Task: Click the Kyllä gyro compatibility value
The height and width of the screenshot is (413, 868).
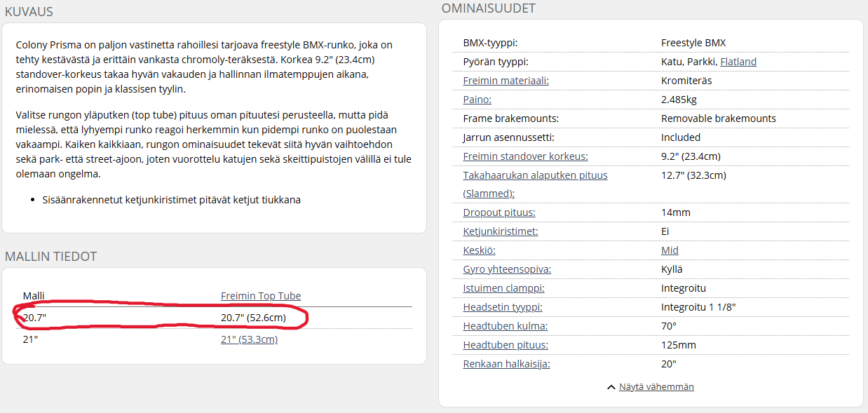Action: tap(672, 269)
